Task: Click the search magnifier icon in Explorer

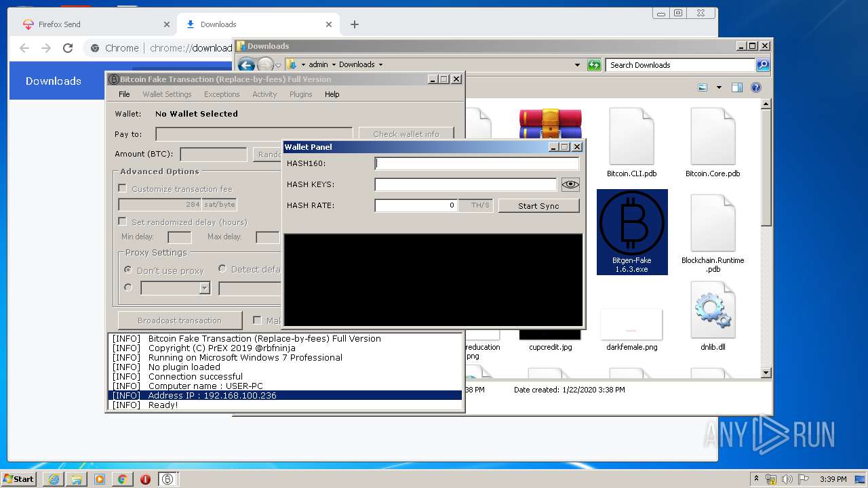Action: [x=763, y=65]
